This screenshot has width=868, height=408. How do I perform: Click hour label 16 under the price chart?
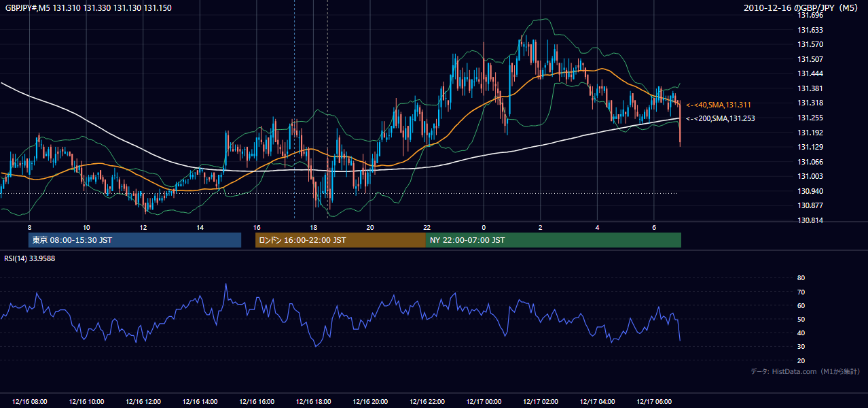(257, 227)
